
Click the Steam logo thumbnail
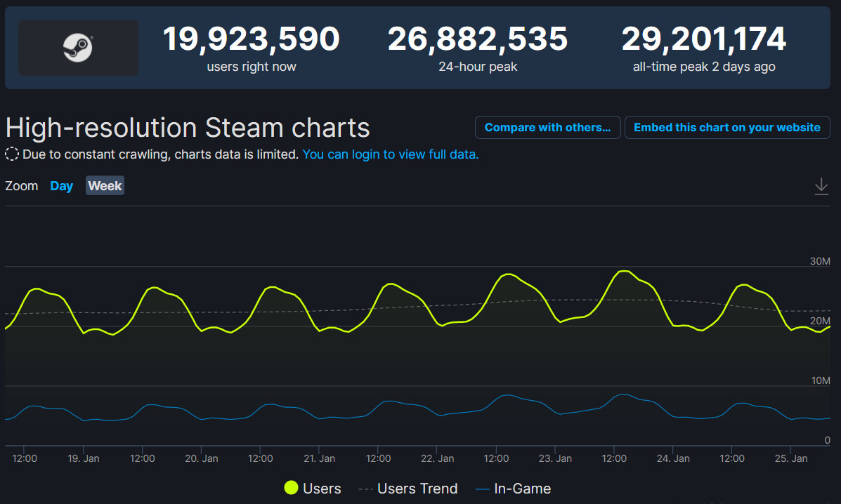click(78, 48)
